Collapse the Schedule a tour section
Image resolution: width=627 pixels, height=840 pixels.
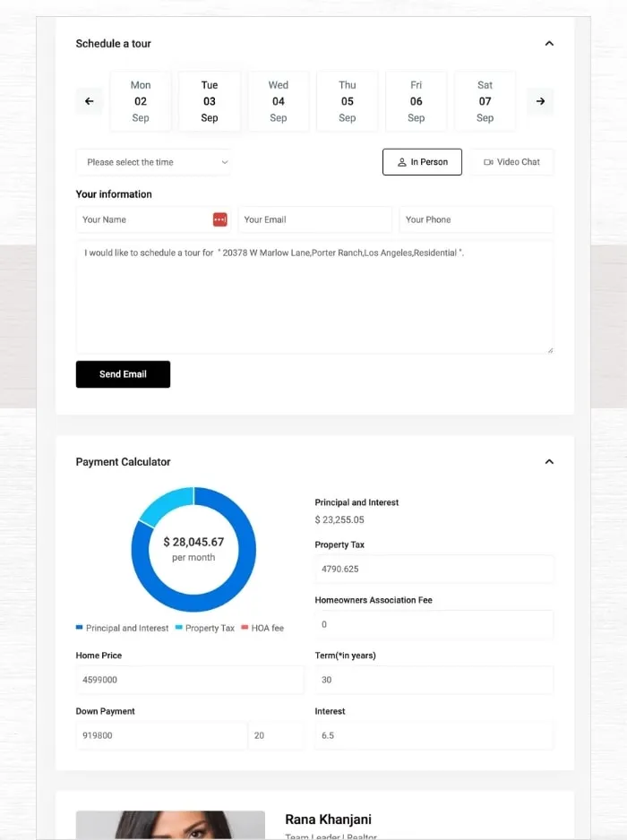549,43
